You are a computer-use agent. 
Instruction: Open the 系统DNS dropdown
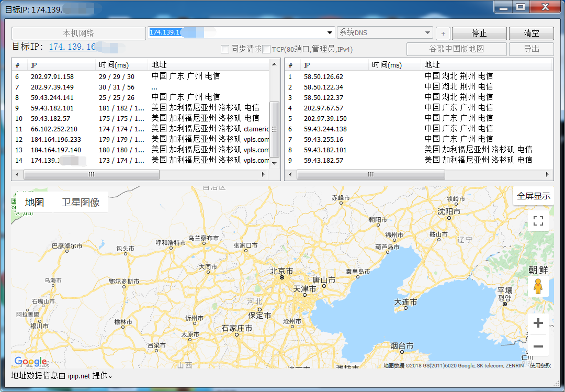coord(427,32)
